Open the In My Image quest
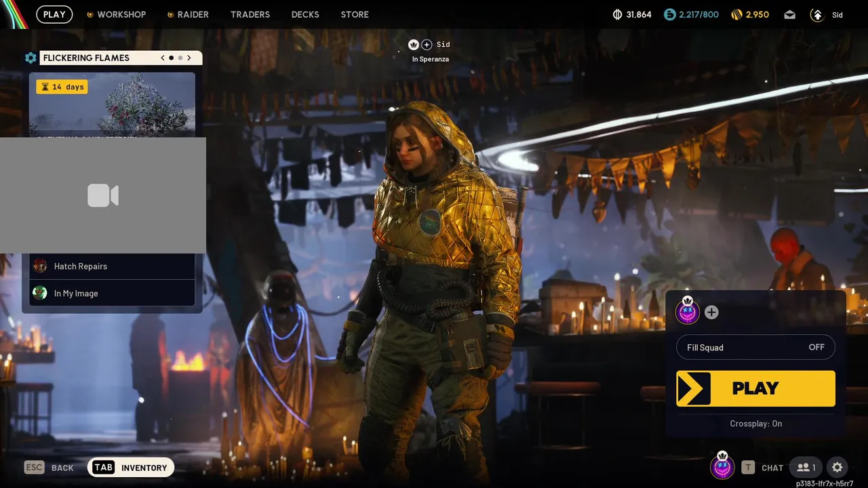 (112, 293)
